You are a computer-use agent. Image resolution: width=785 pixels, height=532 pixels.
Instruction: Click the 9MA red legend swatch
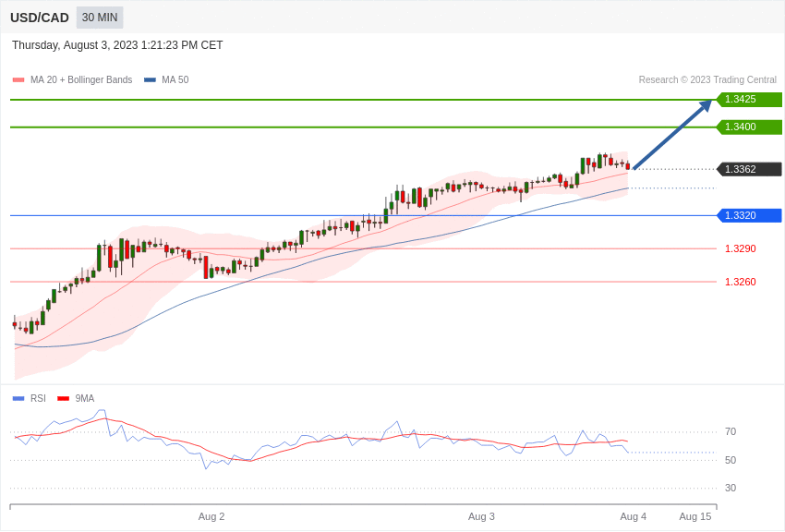[x=64, y=398]
